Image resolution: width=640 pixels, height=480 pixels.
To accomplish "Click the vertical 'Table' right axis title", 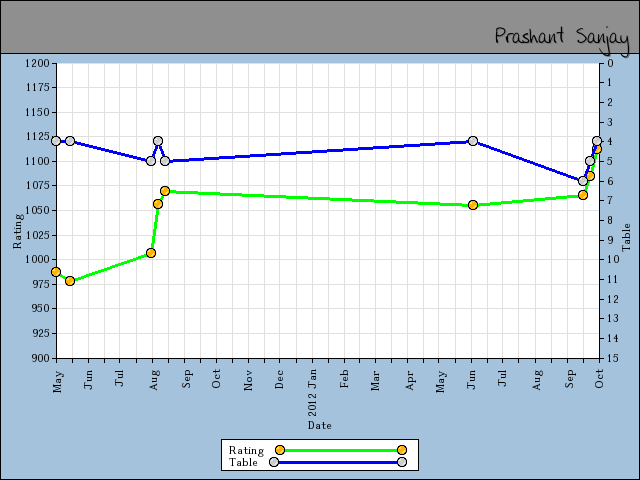I will pyautogui.click(x=626, y=237).
